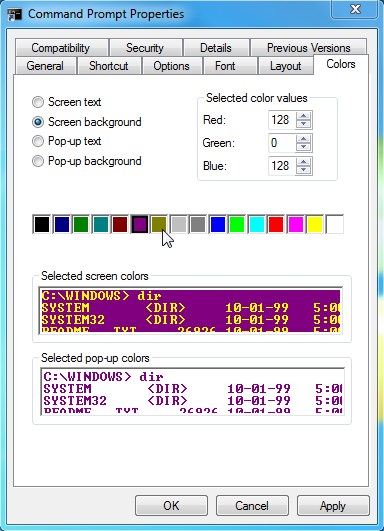Pick the yellow color swatch
The image size is (384, 531).
point(315,224)
